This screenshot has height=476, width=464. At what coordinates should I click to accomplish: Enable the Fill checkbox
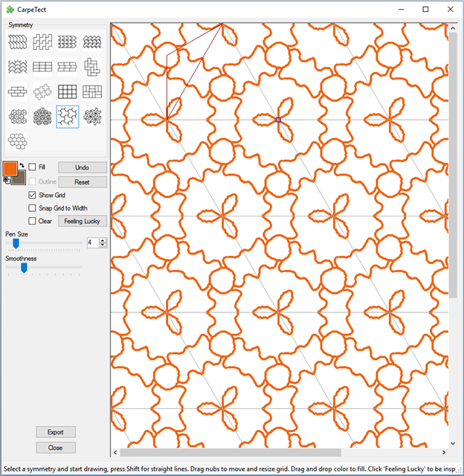tap(32, 167)
